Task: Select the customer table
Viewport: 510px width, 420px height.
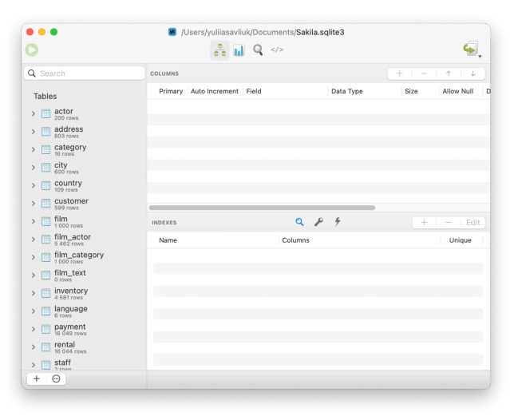Action: 85,204
